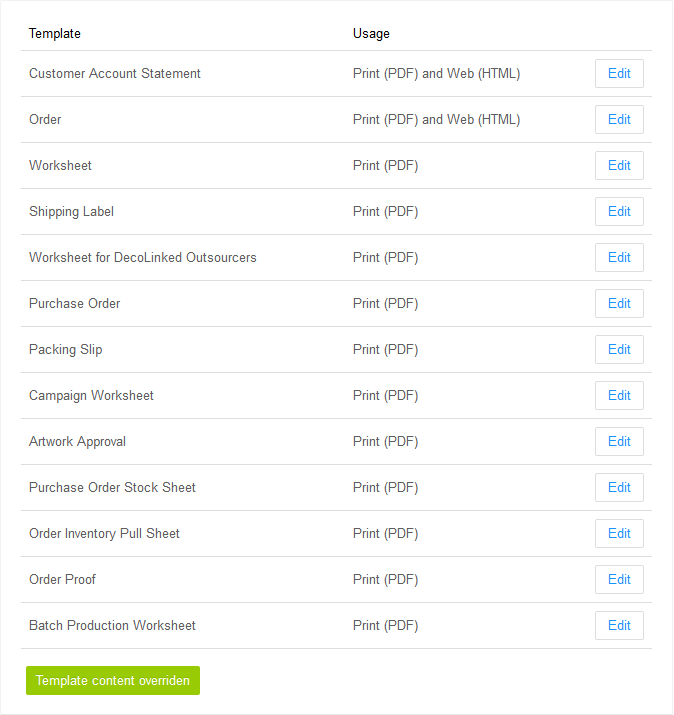Edit the Purchase Order Stock Sheet template

click(x=619, y=487)
